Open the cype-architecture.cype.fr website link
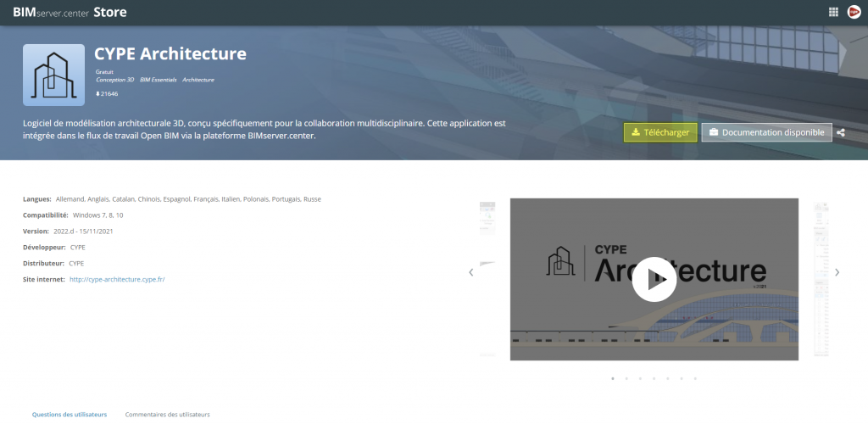The image size is (868, 424). point(117,279)
